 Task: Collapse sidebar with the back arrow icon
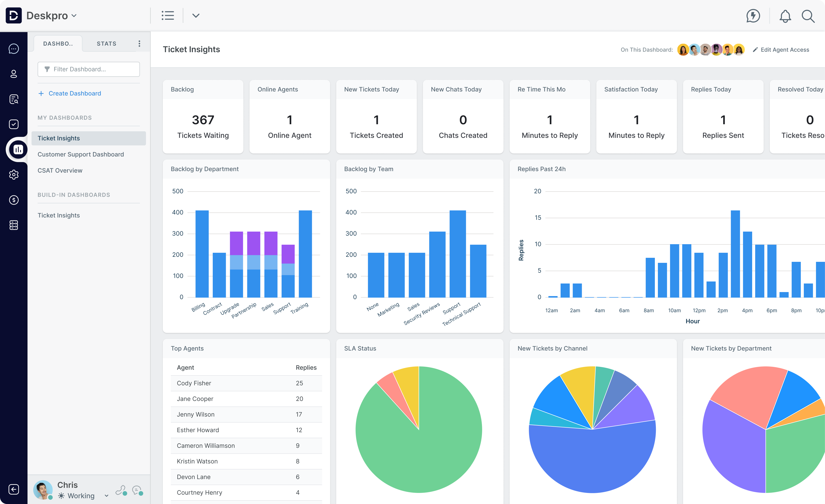[x=14, y=489]
